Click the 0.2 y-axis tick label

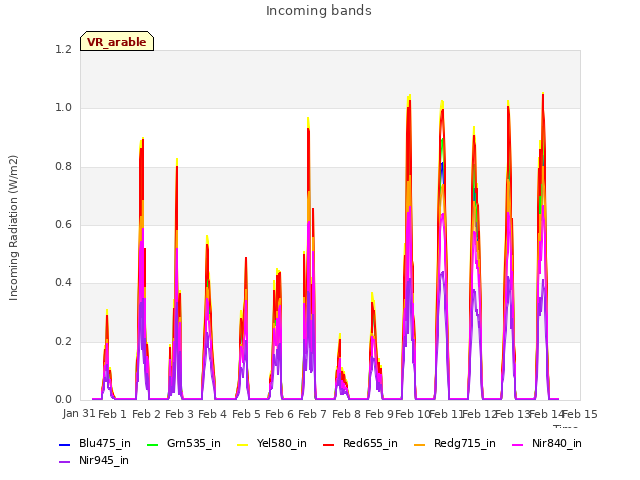tap(63, 341)
